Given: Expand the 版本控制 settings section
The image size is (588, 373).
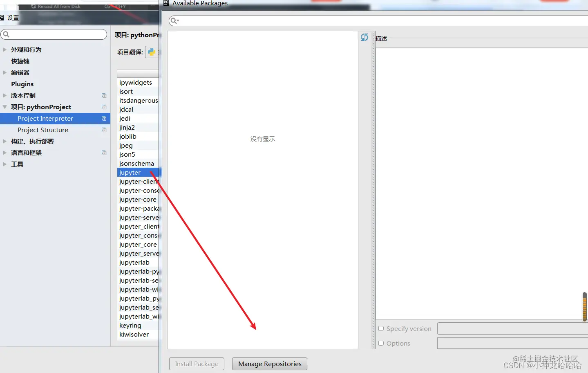Looking at the screenshot, I should click(4, 95).
